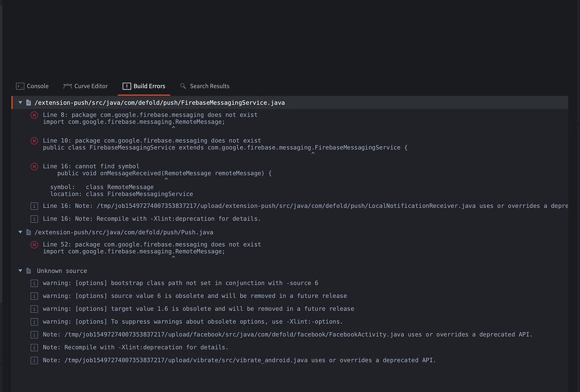580x392 pixels.
Task: Open the FirebaseMessagingService.java file entry
Action: 159,103
